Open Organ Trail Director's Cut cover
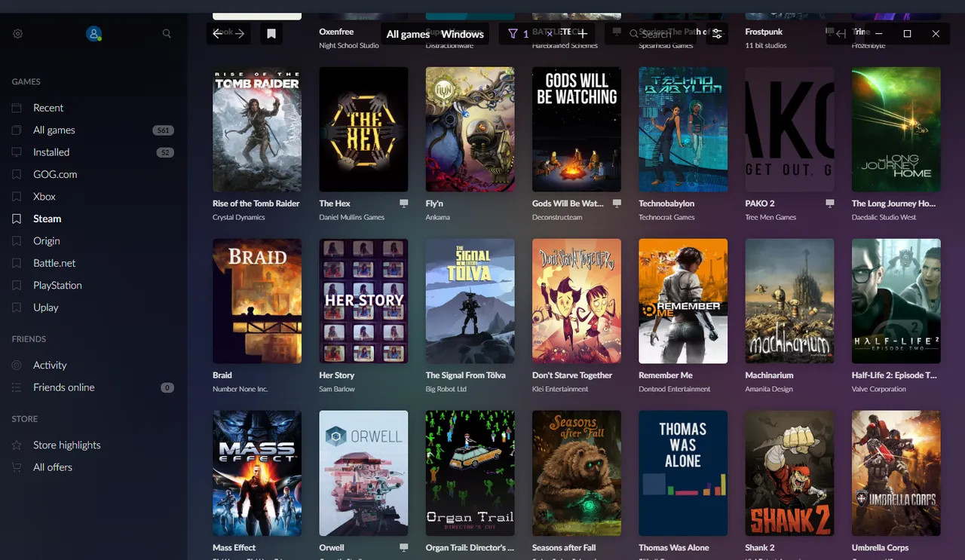Viewport: 965px width, 560px height. coord(470,473)
